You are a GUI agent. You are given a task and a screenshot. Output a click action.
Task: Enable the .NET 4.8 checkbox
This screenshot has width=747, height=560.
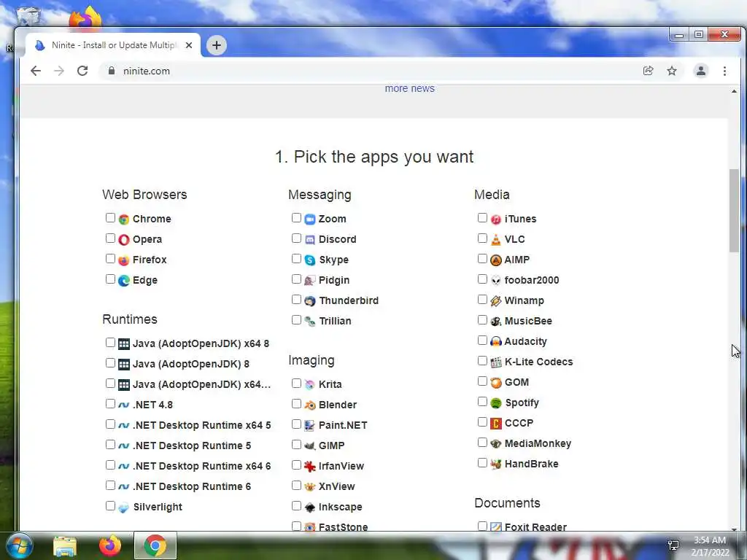coord(111,404)
